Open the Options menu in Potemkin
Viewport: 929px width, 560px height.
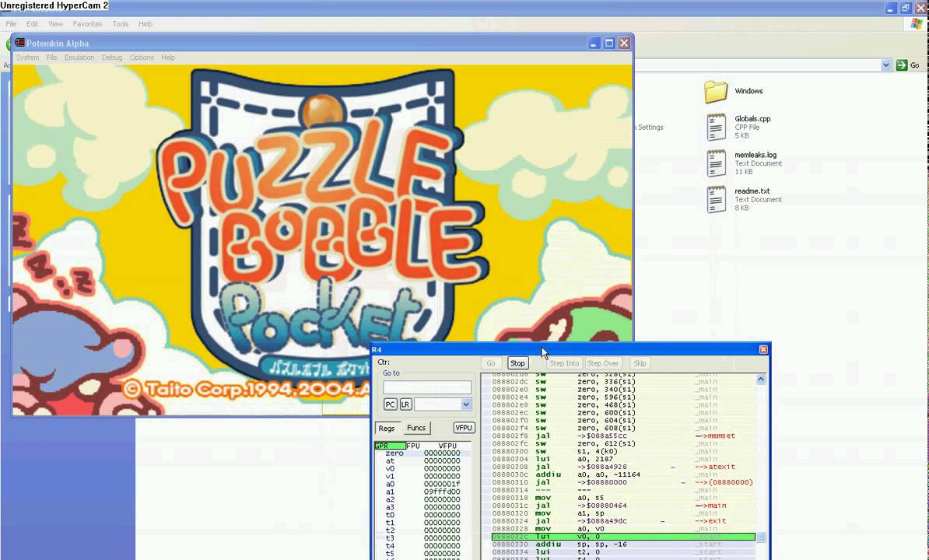tap(142, 58)
